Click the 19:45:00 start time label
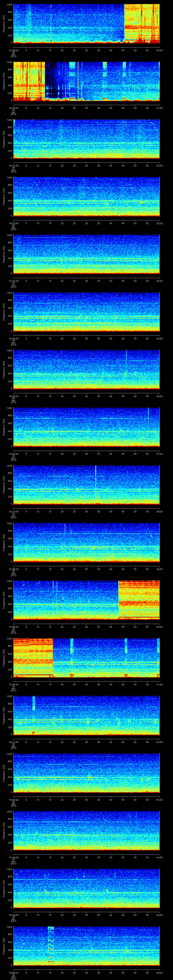The height and width of the screenshot is (980, 173). coord(13,972)
